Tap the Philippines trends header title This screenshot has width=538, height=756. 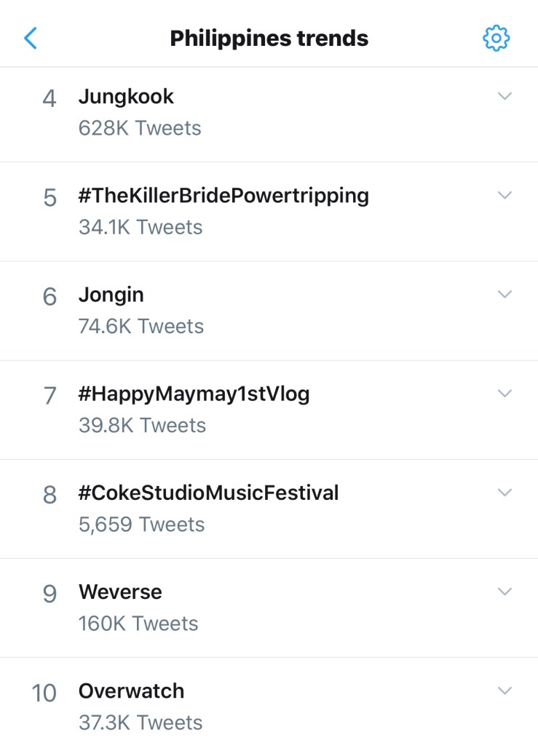click(269, 38)
